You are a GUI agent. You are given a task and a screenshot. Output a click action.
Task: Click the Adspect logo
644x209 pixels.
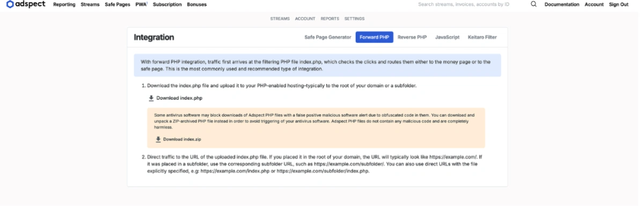(x=26, y=4)
